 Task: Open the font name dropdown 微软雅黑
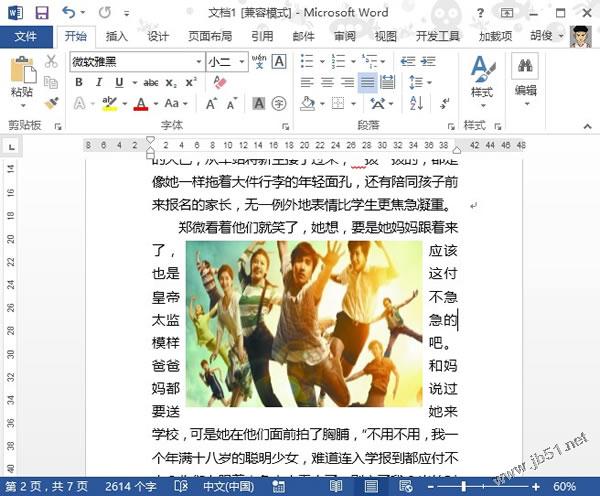199,62
